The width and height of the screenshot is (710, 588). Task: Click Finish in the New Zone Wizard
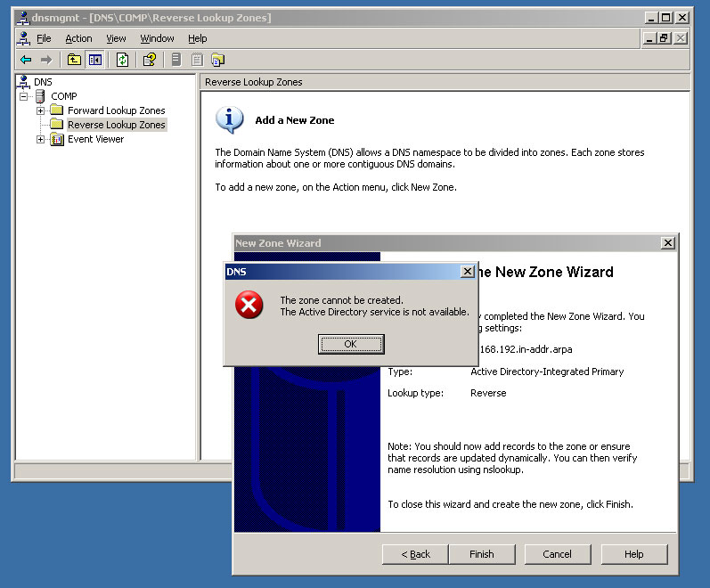pos(482,554)
